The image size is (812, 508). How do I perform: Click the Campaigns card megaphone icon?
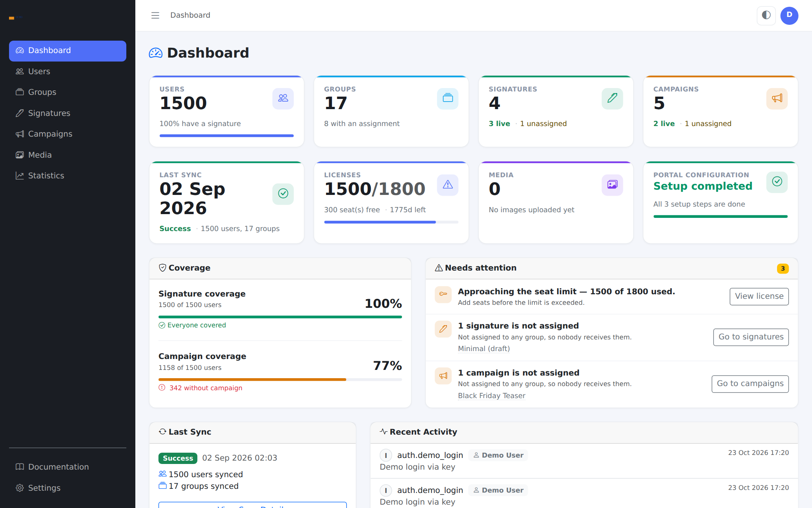click(777, 99)
